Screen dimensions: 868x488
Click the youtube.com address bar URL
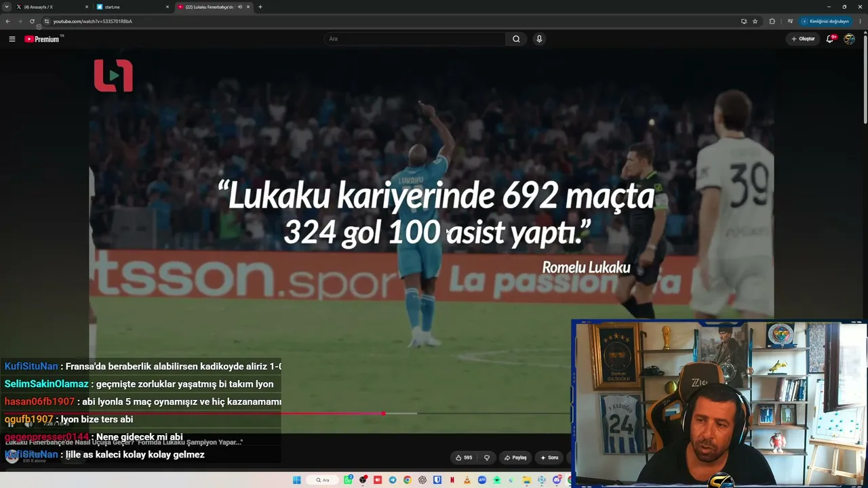click(93, 21)
